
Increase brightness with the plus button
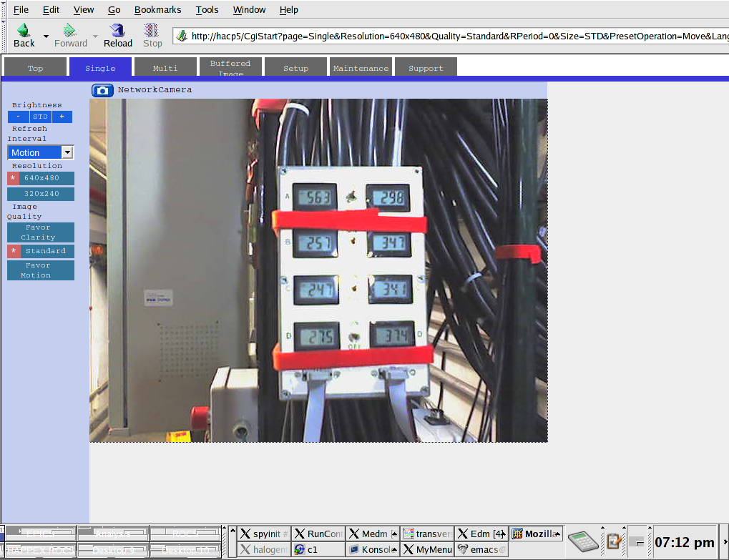coord(62,117)
